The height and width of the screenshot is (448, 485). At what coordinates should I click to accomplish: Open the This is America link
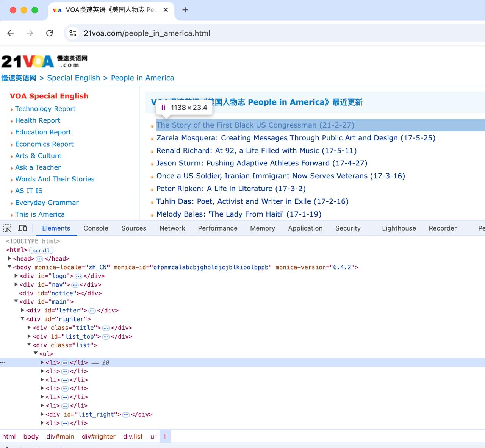(x=40, y=214)
